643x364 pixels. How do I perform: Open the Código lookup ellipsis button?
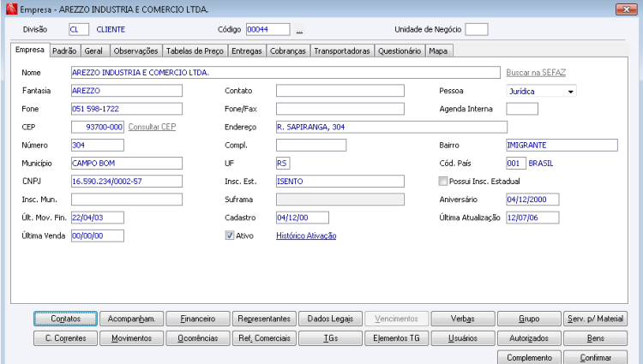pyautogui.click(x=299, y=30)
